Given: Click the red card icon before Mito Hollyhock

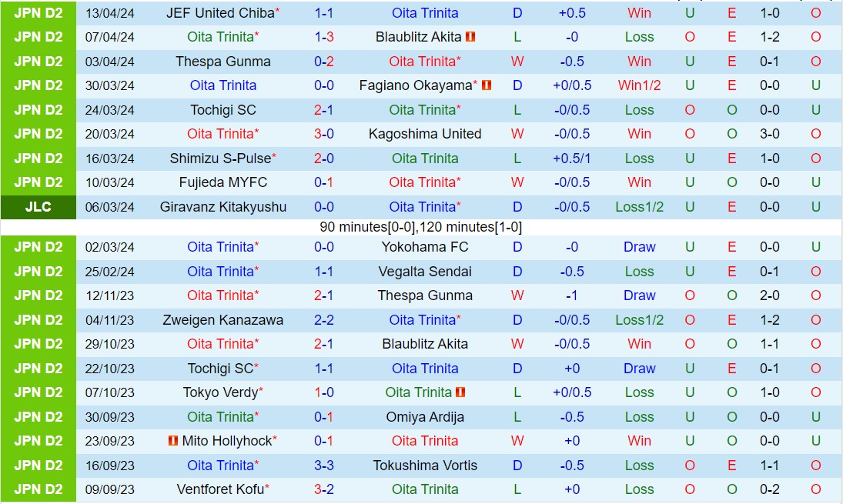Looking at the screenshot, I should pos(173,441).
